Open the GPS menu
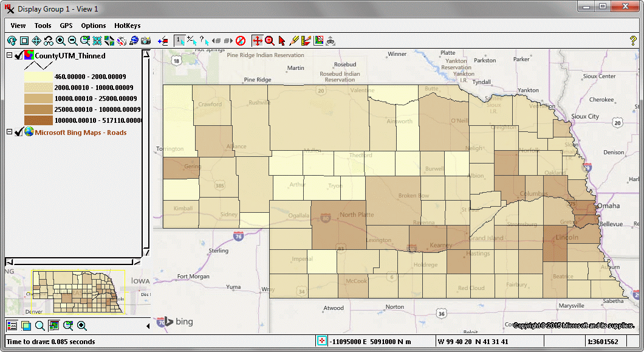 pyautogui.click(x=66, y=26)
